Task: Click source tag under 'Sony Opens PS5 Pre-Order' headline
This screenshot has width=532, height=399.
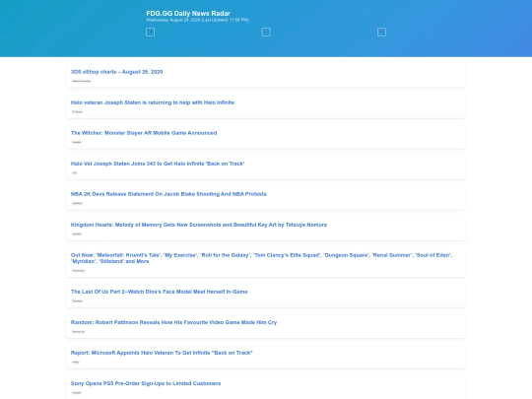Action: click(77, 393)
